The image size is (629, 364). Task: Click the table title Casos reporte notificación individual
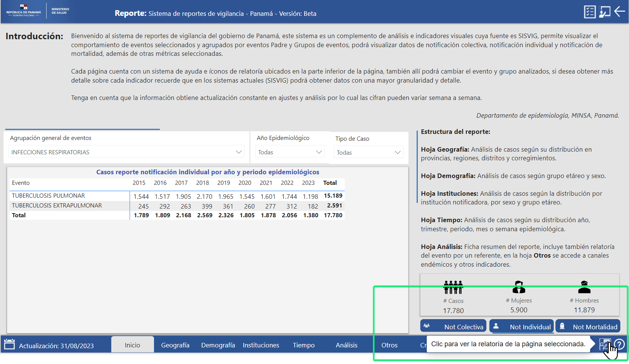[208, 172]
